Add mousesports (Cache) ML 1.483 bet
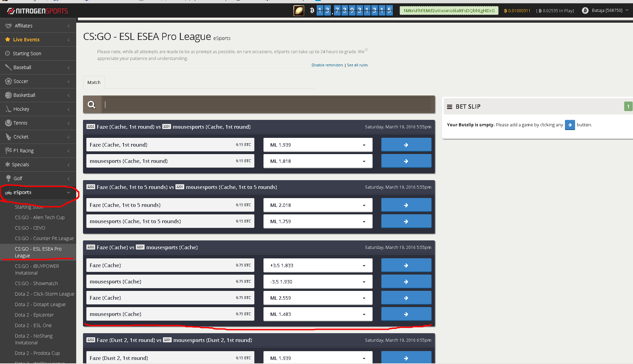This screenshot has width=633, height=364. click(x=406, y=314)
